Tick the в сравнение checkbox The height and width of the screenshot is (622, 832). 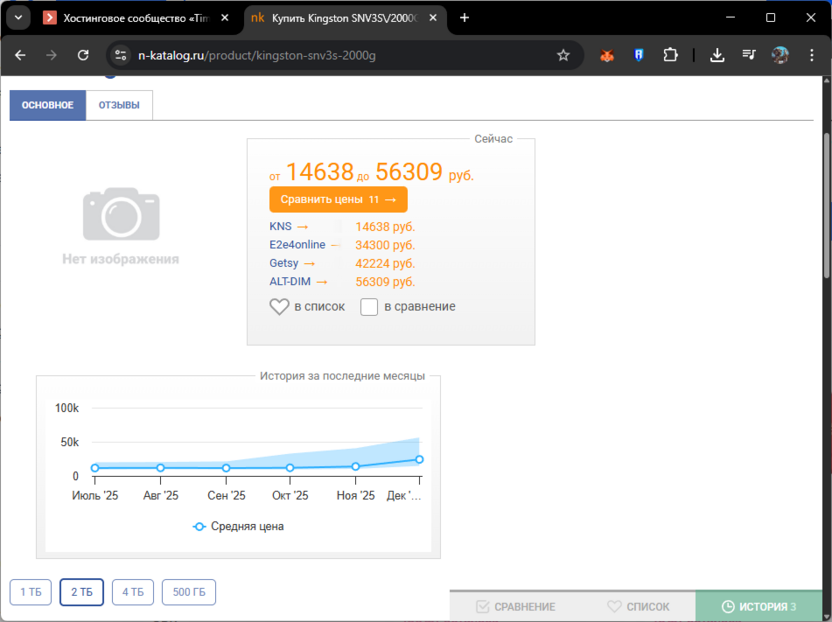point(369,307)
